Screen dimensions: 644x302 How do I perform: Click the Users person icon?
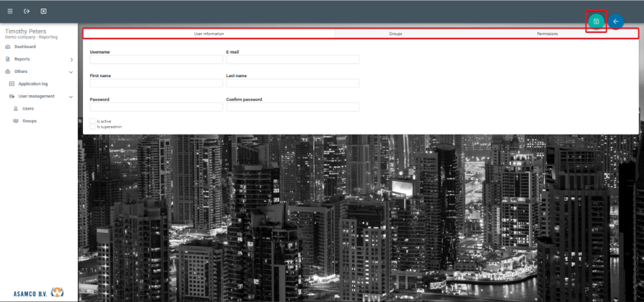click(x=16, y=109)
